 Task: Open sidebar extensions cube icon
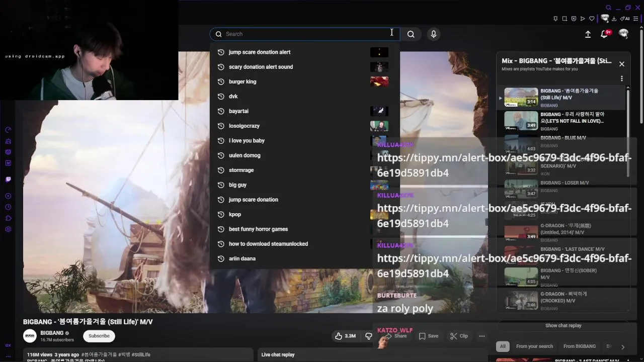[x=8, y=218]
